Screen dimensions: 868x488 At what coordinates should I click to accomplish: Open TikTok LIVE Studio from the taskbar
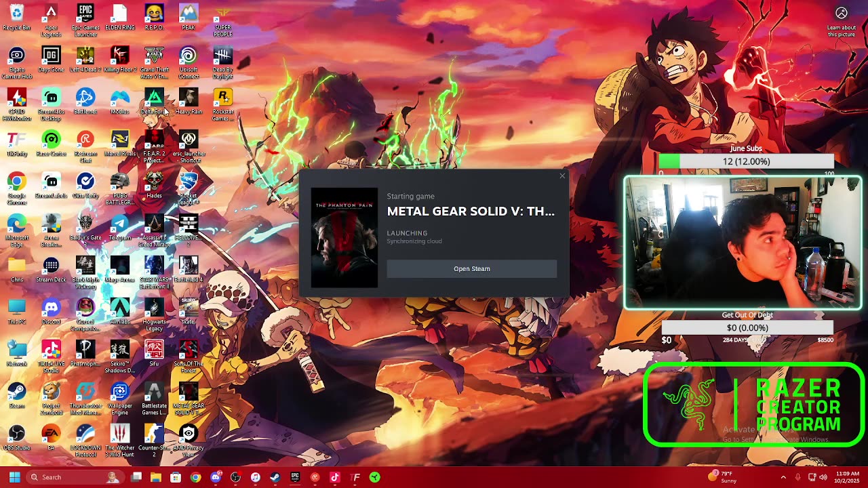[x=335, y=477]
